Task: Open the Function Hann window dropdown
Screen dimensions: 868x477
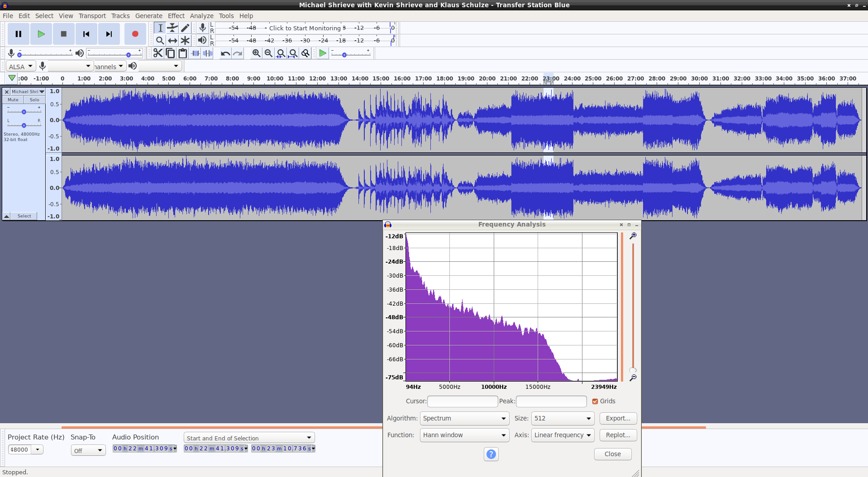Action: [x=464, y=435]
